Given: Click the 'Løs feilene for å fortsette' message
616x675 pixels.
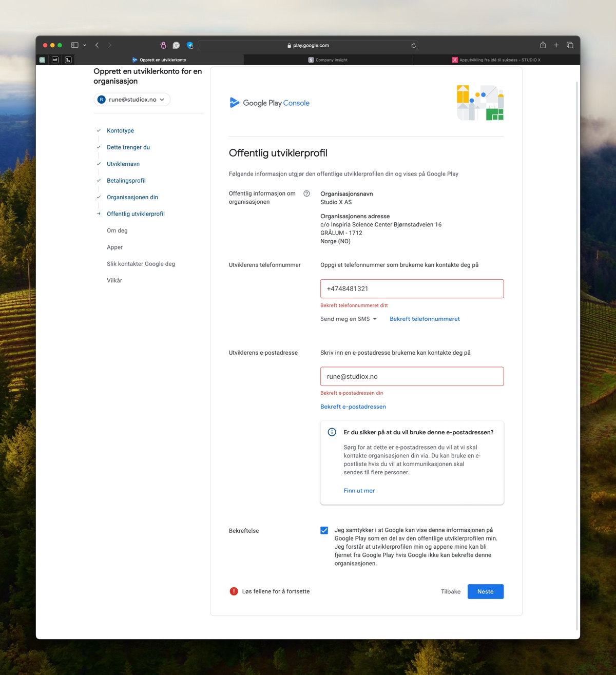Looking at the screenshot, I should click(276, 591).
